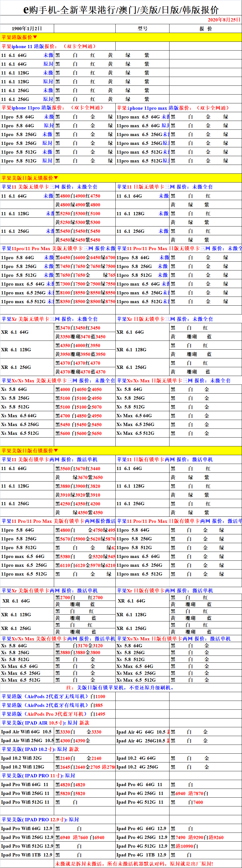The height and width of the screenshot is (868, 242).
Task: Select the price cell '黑6940 港7870白'
Action: [x=205, y=793]
